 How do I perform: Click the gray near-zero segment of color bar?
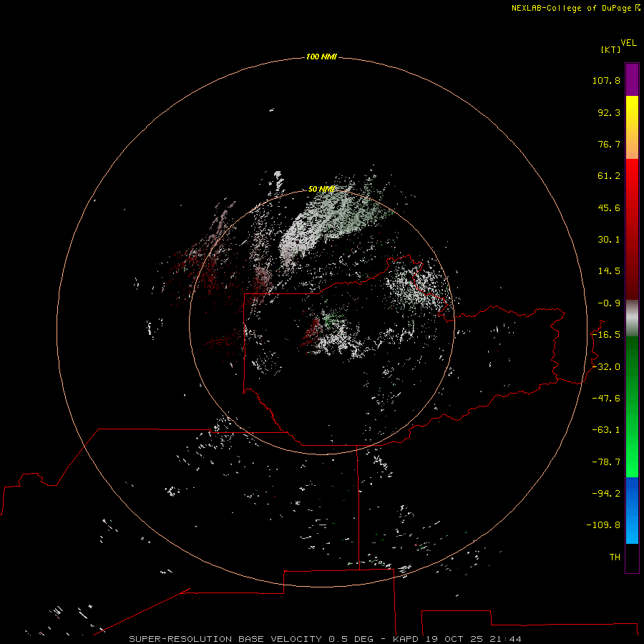tap(632, 318)
